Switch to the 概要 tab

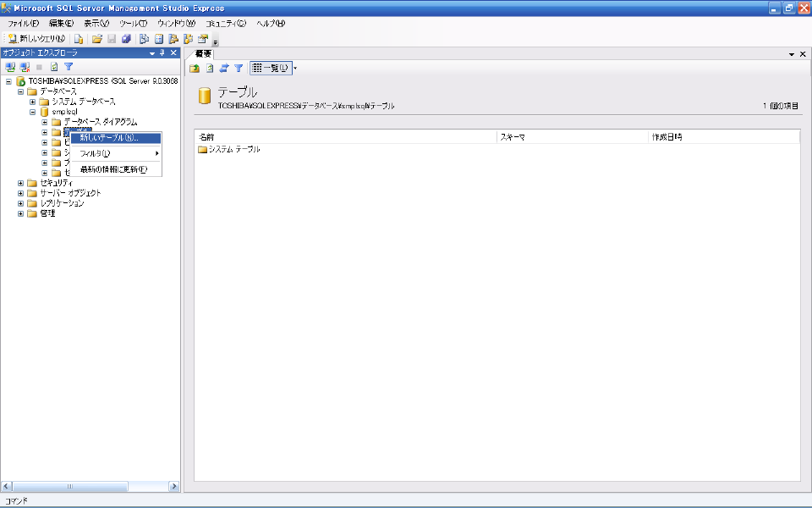click(203, 53)
